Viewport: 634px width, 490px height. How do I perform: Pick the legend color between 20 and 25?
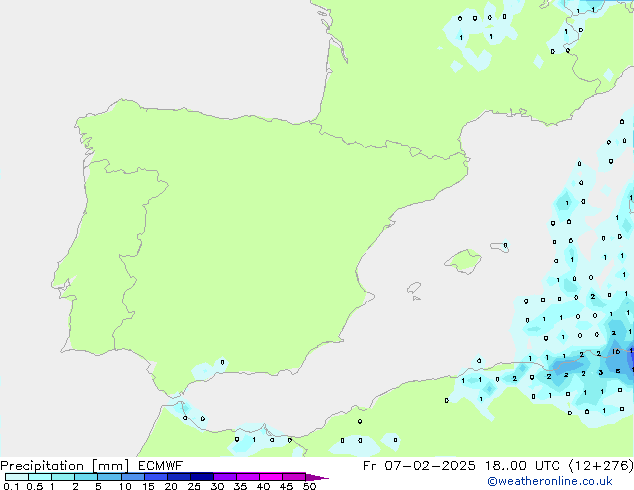pos(181,477)
